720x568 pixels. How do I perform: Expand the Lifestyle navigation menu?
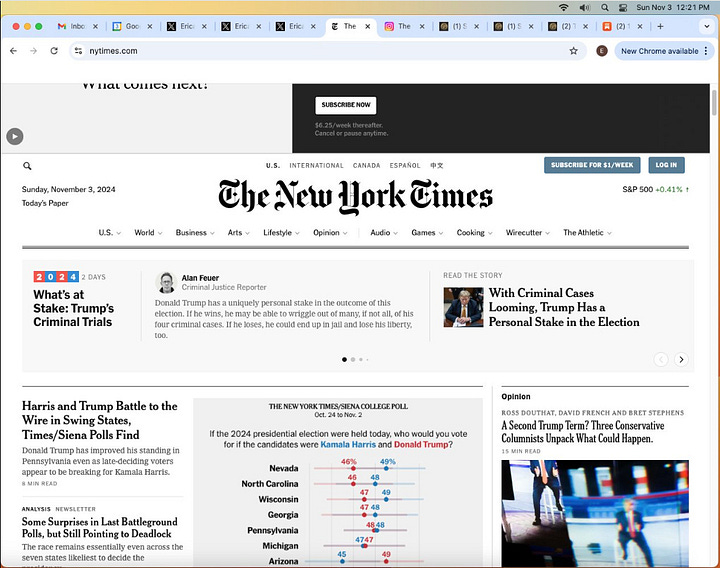(x=281, y=233)
